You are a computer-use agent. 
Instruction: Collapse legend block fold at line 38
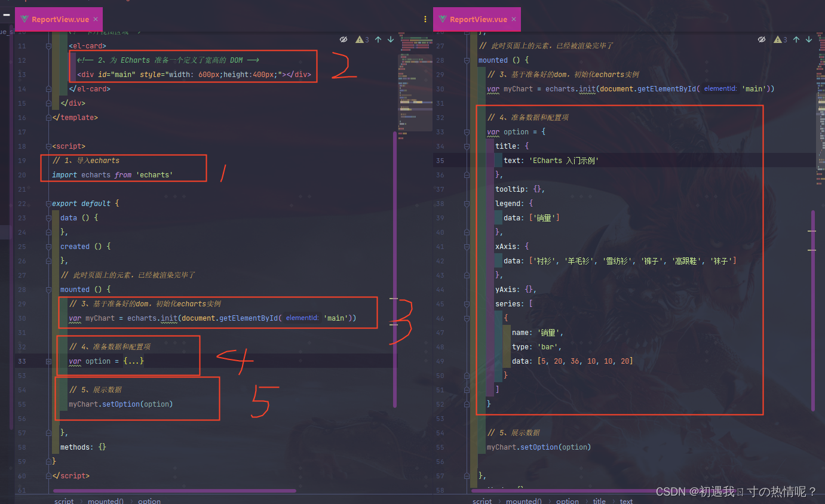(x=467, y=204)
